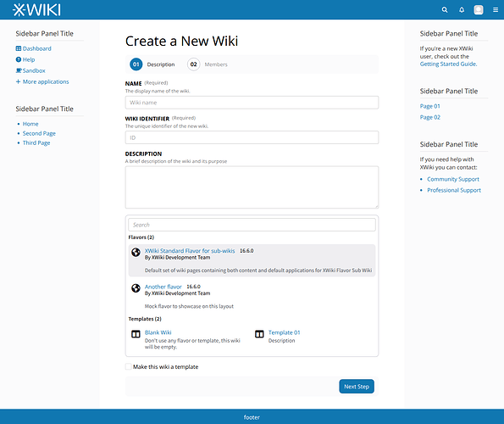Click the flavor Search box

[252, 225]
